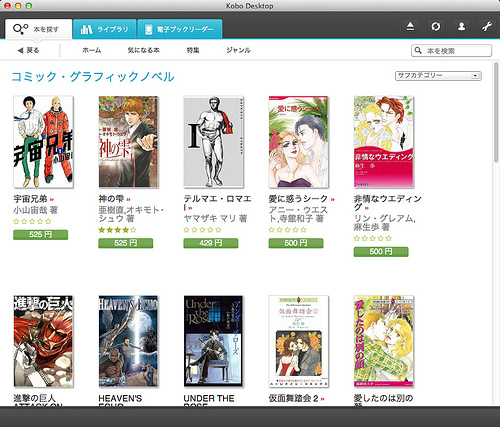500x427 pixels.
Task: Click the 宇宙兄弟 title link
Action: click(x=30, y=199)
